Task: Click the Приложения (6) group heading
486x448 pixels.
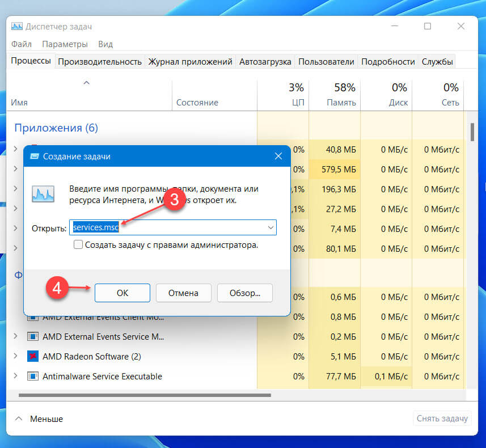Action: (56, 128)
